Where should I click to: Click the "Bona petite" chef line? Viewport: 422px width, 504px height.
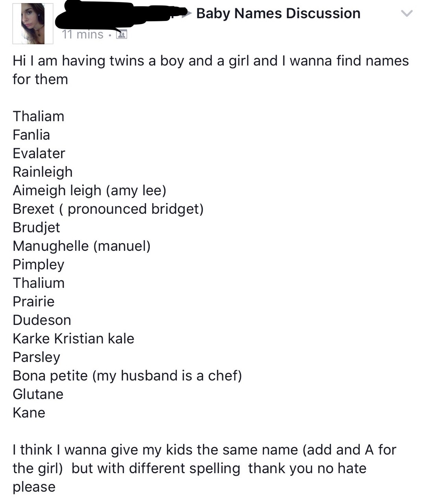point(127,375)
